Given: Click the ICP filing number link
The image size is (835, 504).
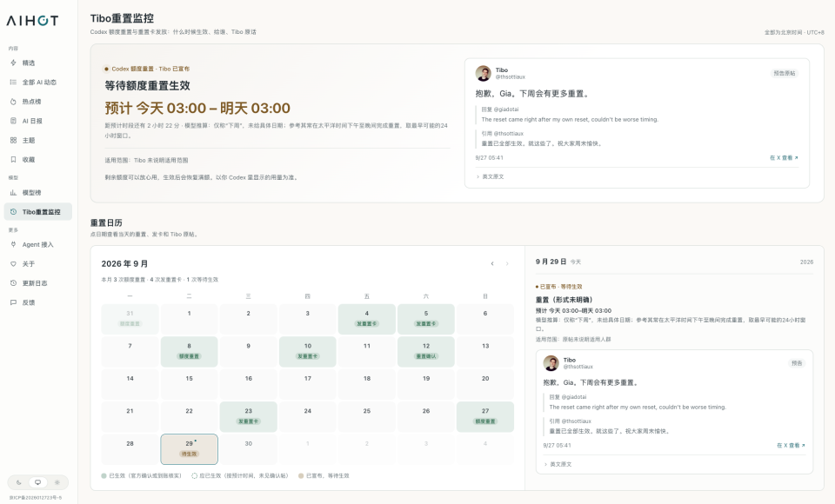Looking at the screenshot, I should pyautogui.click(x=35, y=498).
